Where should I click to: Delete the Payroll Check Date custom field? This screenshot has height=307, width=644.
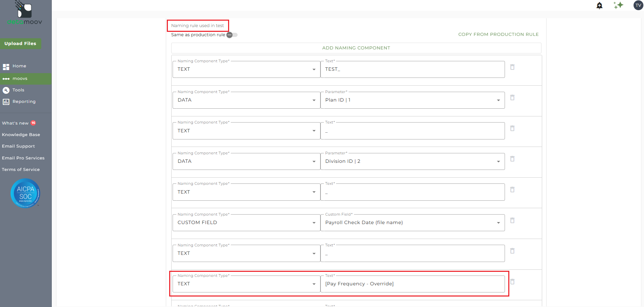tap(512, 220)
